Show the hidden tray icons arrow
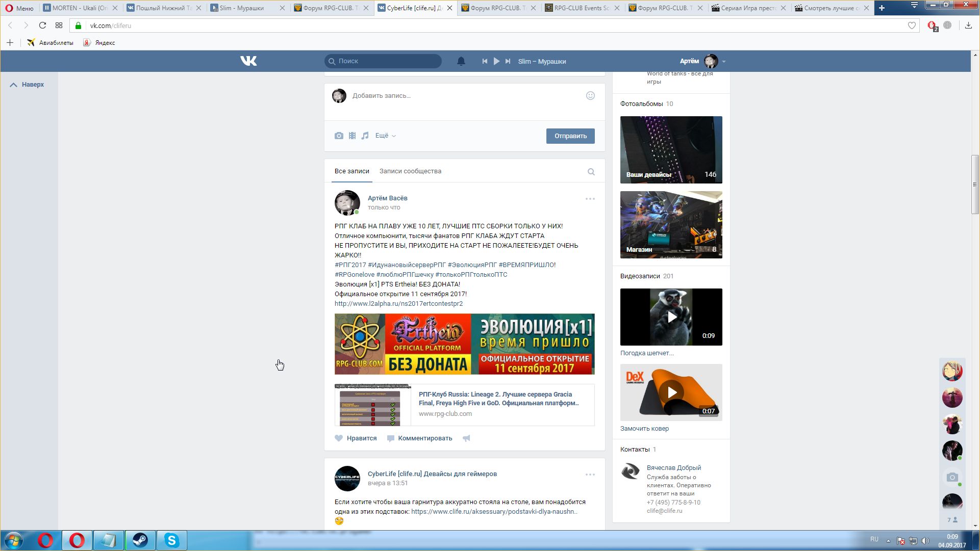980x551 pixels. pyautogui.click(x=888, y=541)
